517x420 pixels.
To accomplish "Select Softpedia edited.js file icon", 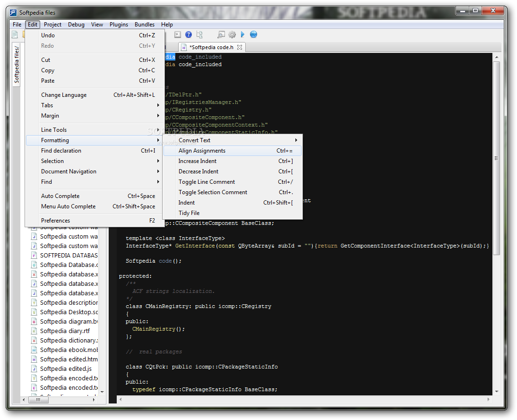I will 34,369.
